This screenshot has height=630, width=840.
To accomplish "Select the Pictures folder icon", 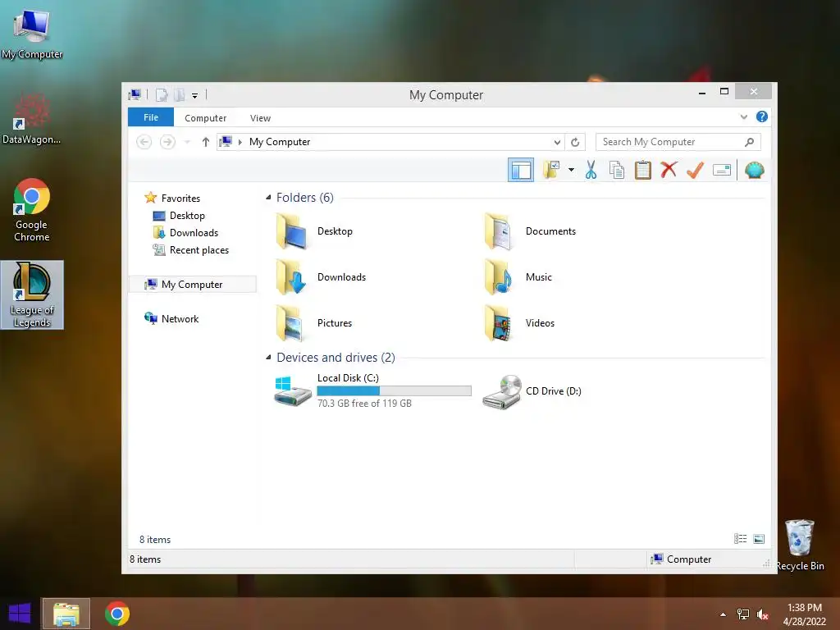I will pyautogui.click(x=290, y=323).
